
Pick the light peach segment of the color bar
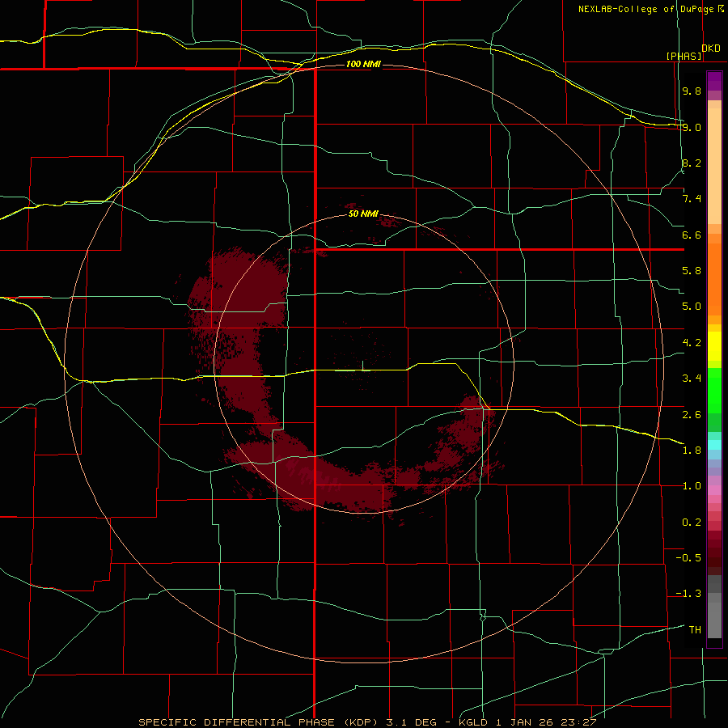click(x=714, y=167)
